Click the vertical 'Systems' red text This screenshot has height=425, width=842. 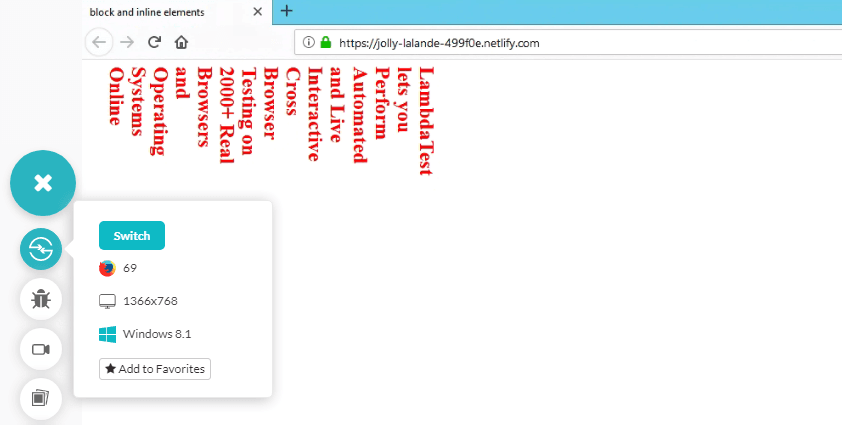pyautogui.click(x=137, y=101)
